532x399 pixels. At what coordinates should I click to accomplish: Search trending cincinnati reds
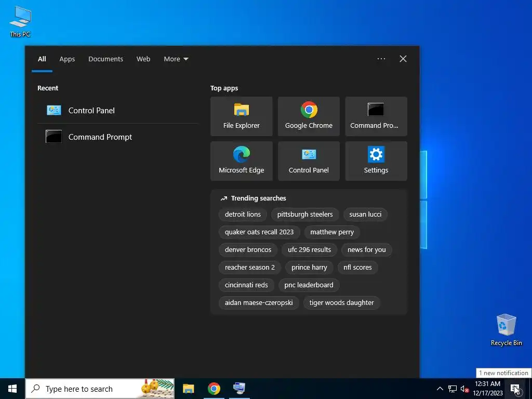[246, 285]
